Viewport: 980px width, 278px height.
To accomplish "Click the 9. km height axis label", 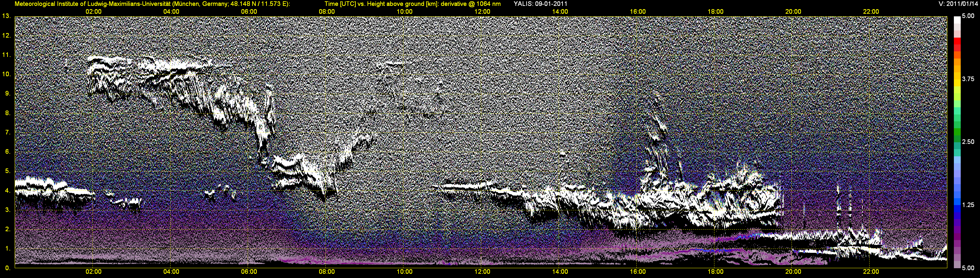I will pyautogui.click(x=8, y=93).
